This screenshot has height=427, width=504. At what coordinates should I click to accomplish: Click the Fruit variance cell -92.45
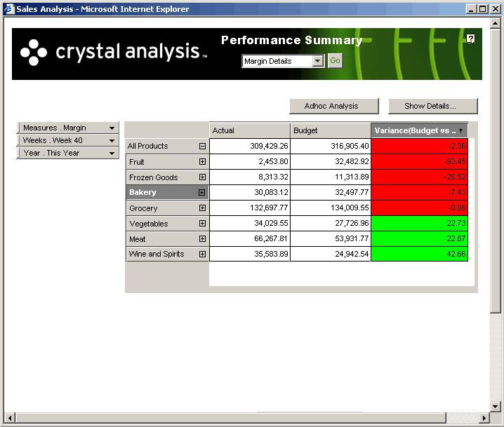click(419, 161)
